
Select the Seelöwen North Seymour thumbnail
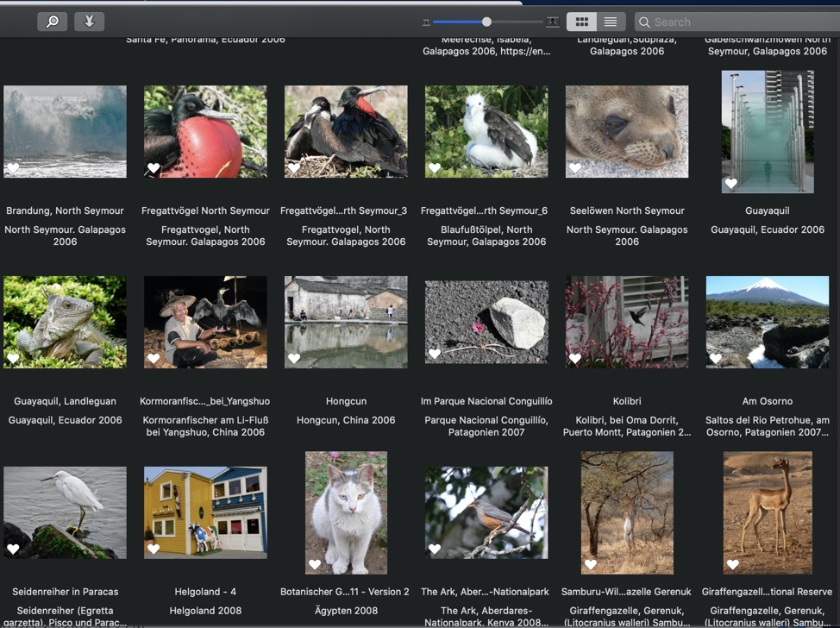(627, 131)
